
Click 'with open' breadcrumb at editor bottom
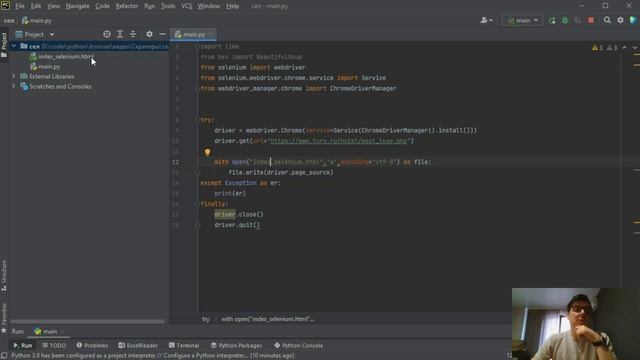coord(268,319)
